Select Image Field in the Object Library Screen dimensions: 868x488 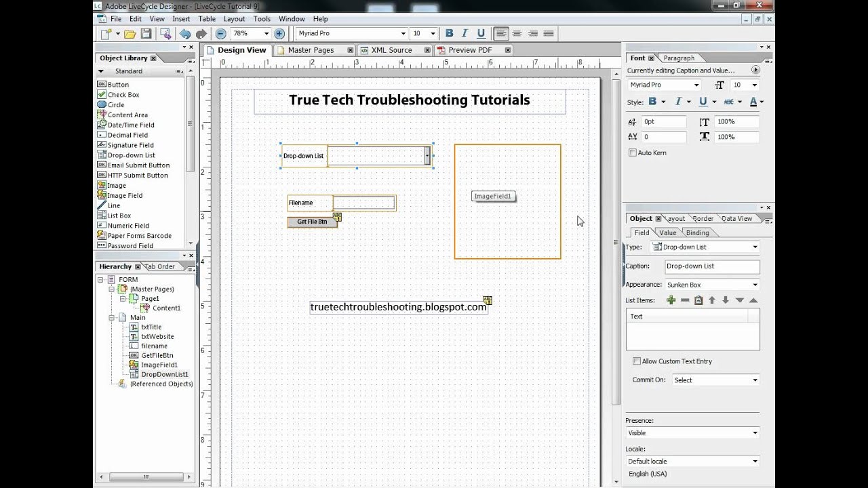125,195
